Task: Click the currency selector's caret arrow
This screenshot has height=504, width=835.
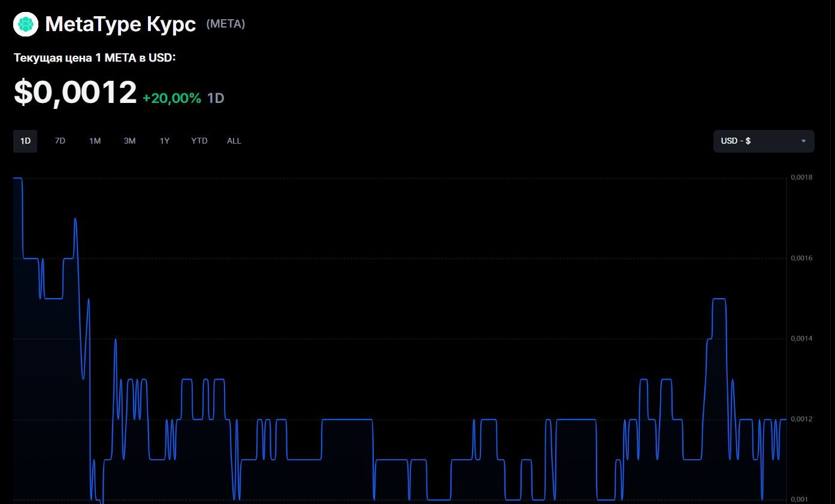Action: click(803, 141)
